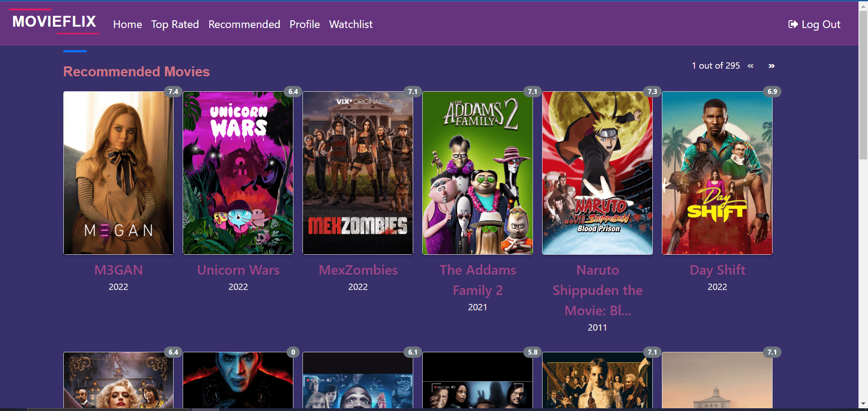Open the Day Shift poster

pos(717,173)
